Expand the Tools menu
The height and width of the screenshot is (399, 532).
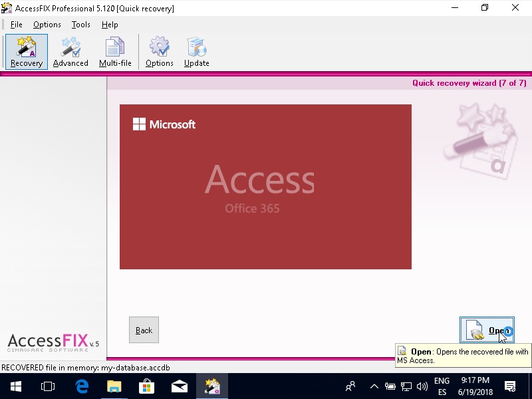[x=81, y=25]
